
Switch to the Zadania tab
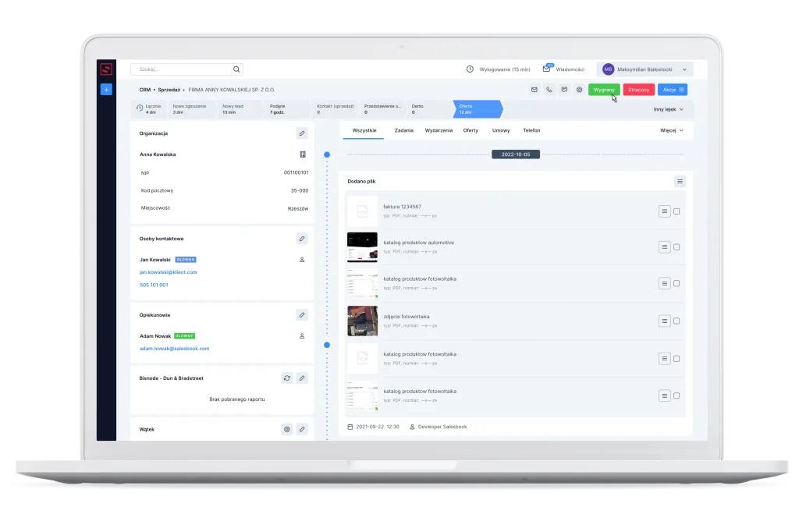pyautogui.click(x=404, y=130)
